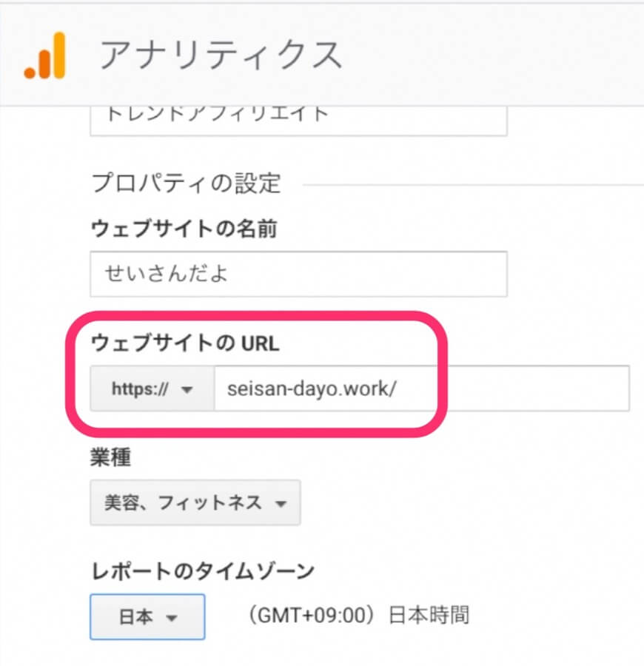Click the ウェブサイトの URL label
This screenshot has height=666, width=644.
click(184, 343)
